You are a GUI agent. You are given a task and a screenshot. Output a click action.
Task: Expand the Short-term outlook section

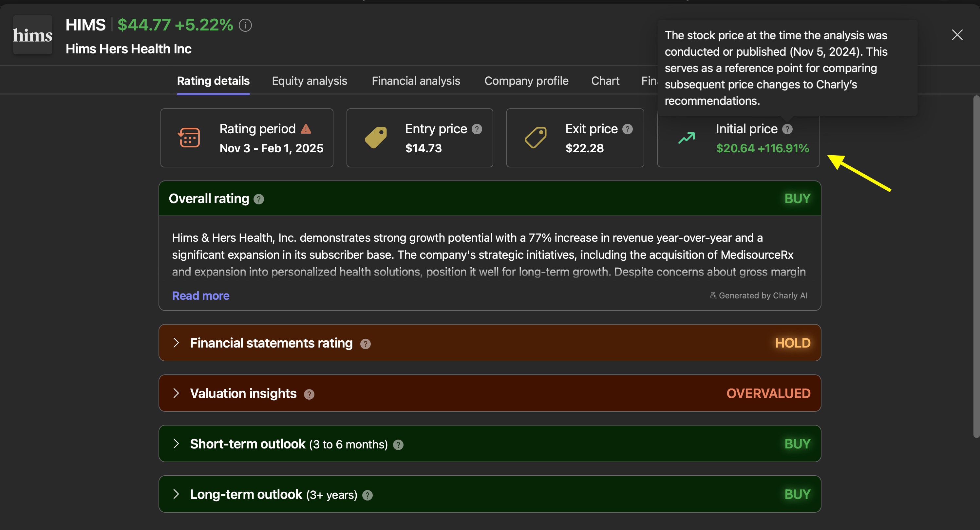click(x=176, y=444)
